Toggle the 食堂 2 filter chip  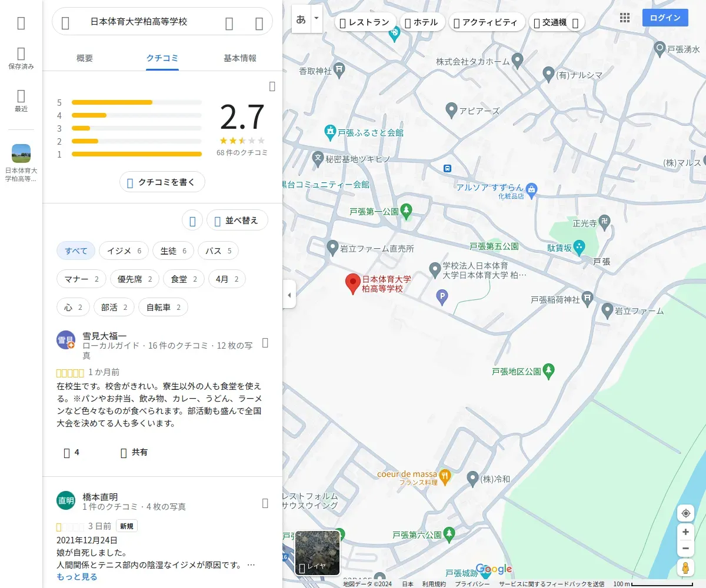coord(184,279)
